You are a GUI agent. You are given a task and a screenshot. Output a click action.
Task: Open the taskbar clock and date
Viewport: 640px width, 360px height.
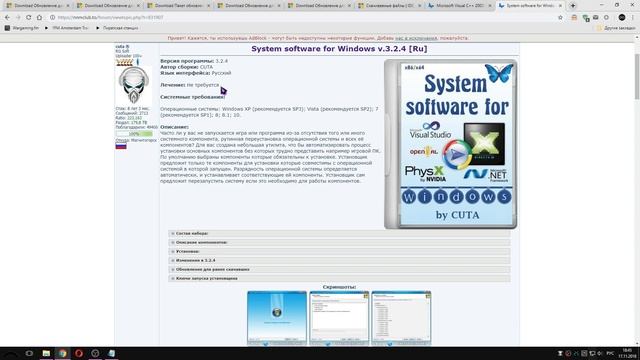click(627, 353)
